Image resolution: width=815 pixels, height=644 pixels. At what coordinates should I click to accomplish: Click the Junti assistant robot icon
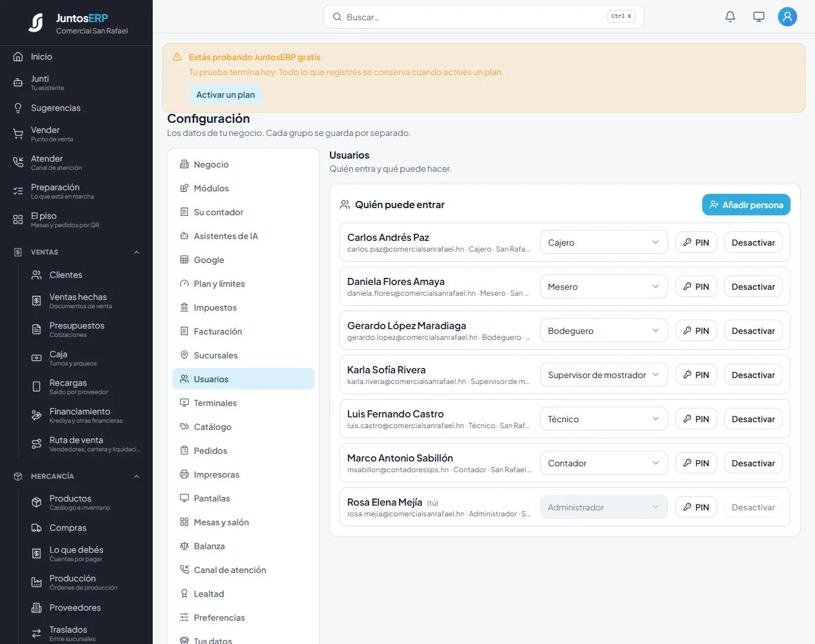tap(18, 83)
